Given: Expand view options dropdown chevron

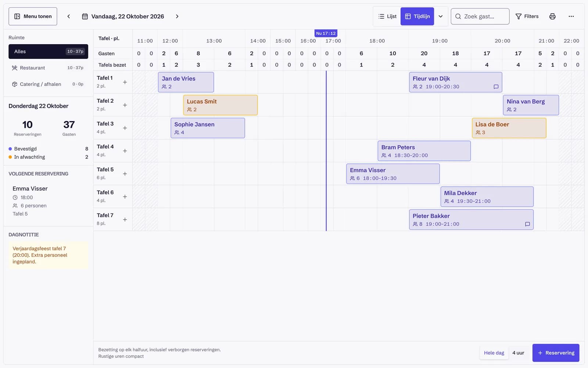Looking at the screenshot, I should 441,16.
